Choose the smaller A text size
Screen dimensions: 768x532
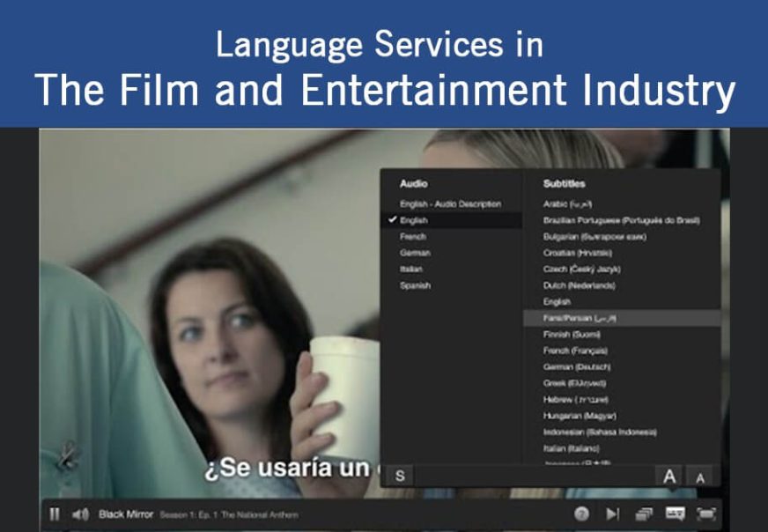tap(700, 477)
